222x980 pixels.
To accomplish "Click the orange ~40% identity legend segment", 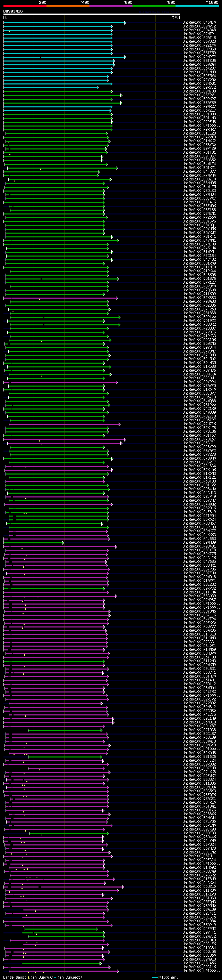I will click(x=68, y=6).
